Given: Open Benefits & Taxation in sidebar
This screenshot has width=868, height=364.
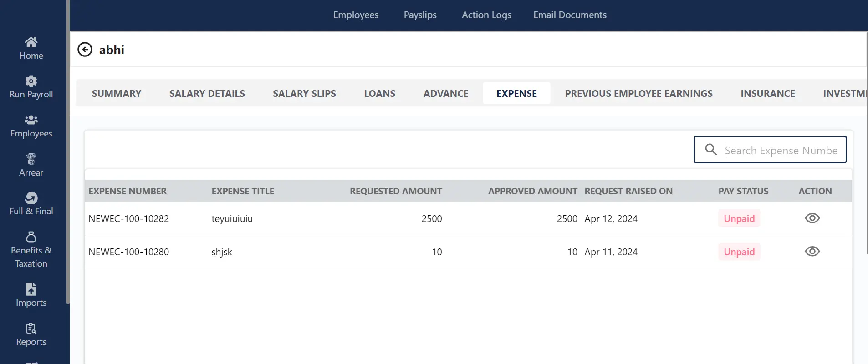Looking at the screenshot, I should pyautogui.click(x=31, y=250).
